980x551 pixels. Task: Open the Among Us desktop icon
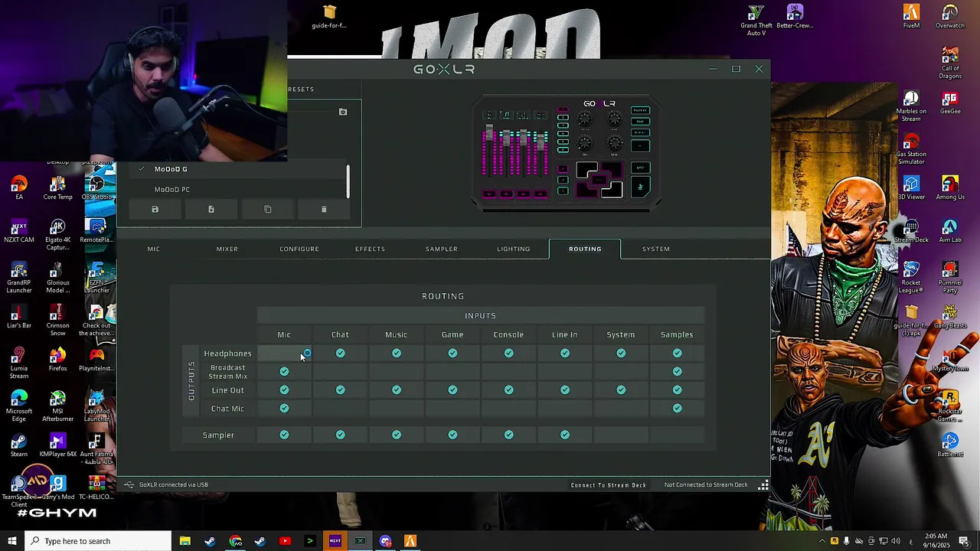tap(950, 188)
